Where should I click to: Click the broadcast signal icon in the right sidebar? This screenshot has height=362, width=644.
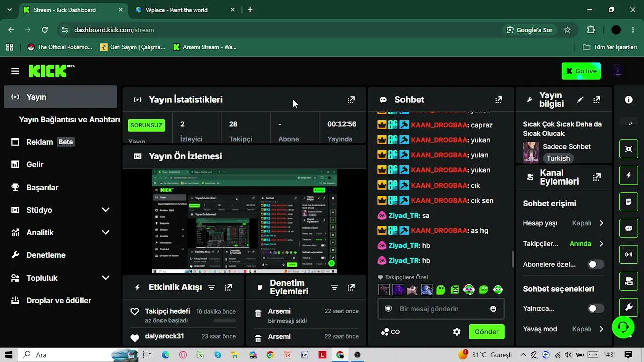click(629, 254)
